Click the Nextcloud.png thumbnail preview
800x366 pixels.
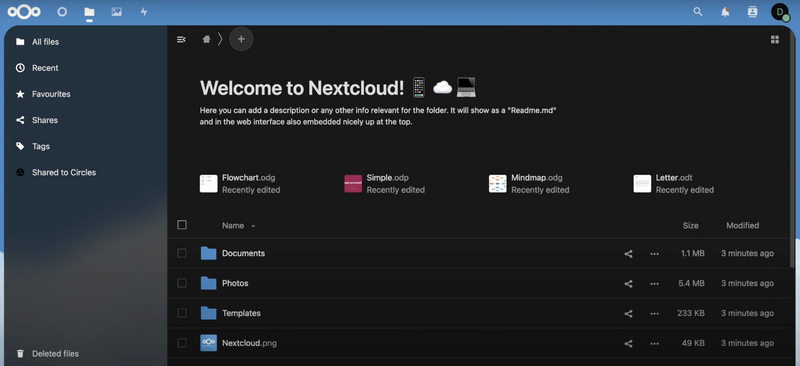(x=208, y=343)
